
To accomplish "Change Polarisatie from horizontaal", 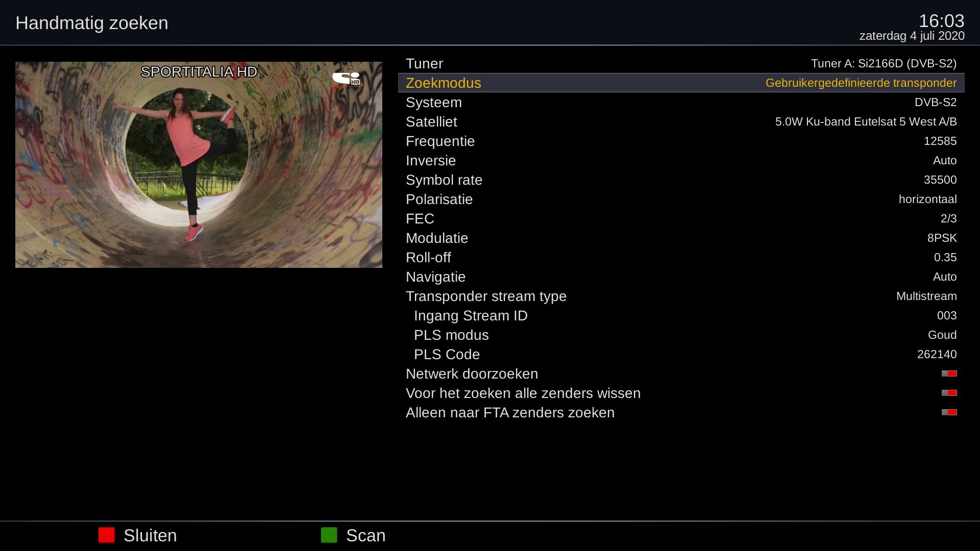I will [x=927, y=199].
